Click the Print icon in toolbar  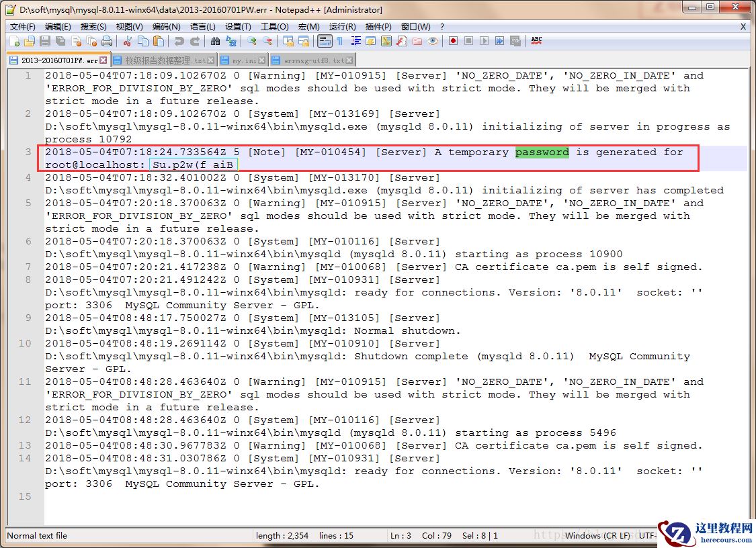click(107, 42)
